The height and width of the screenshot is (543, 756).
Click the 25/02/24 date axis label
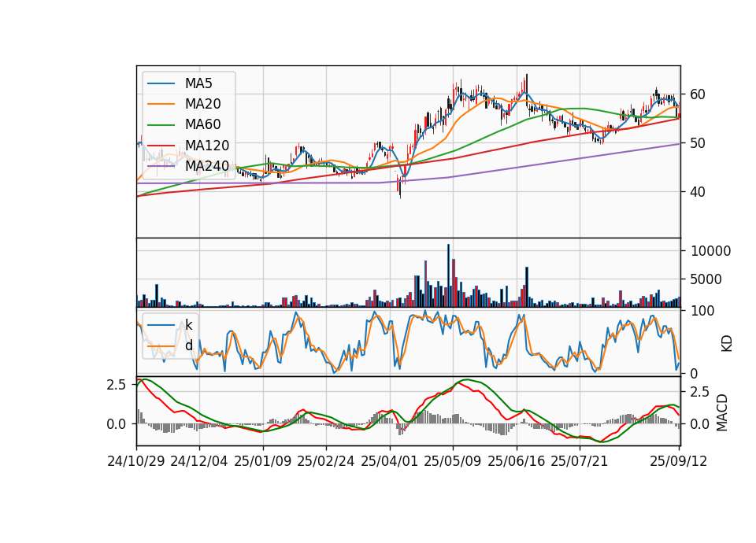(326, 461)
